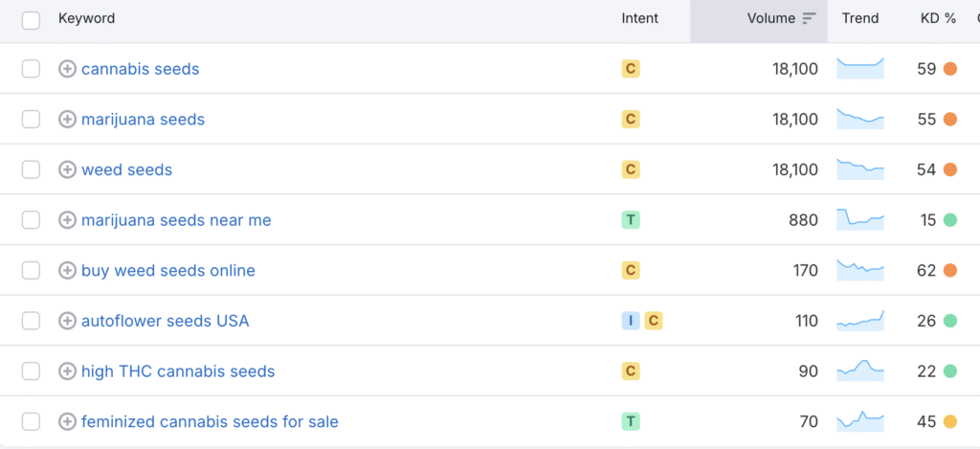This screenshot has width=980, height=449.
Task: Toggle the select-all checkbox in the header
Action: [x=31, y=20]
